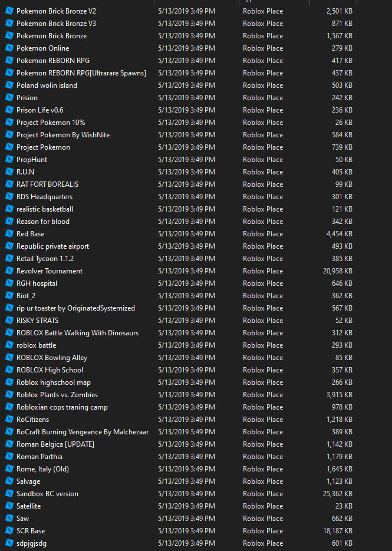Click the modified date of Satellite
This screenshot has height=551, width=392.
[187, 506]
